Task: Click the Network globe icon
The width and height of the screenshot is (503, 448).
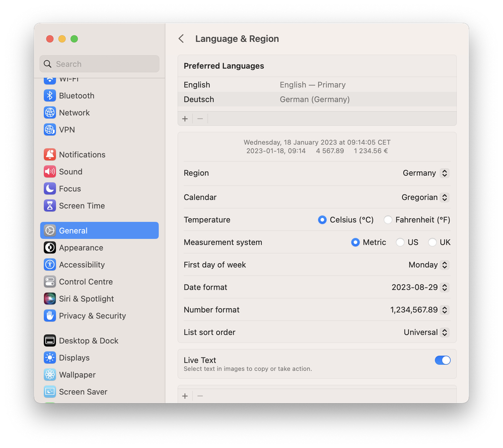Action: tap(50, 113)
